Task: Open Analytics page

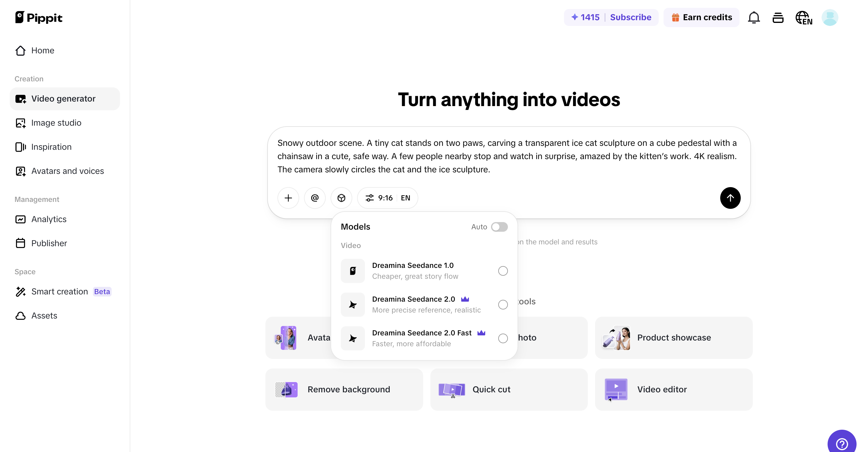Action: [x=65, y=219]
